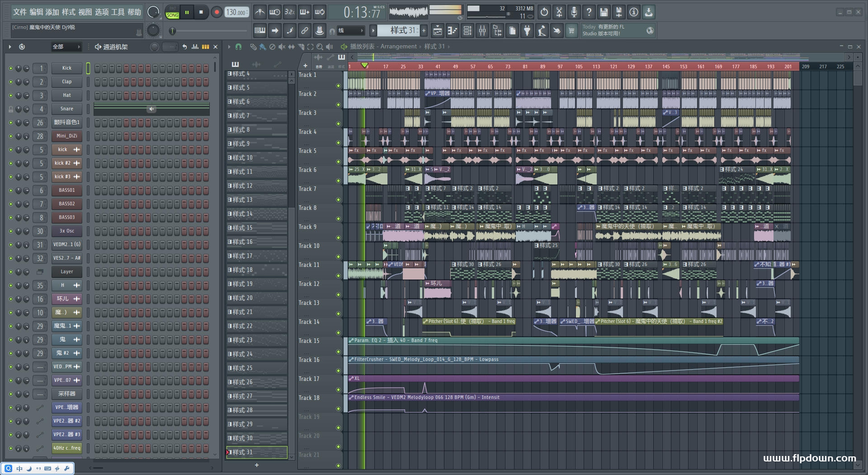868x475 pixels.
Task: Mute Track 1 using its green dot
Action: coord(338,85)
